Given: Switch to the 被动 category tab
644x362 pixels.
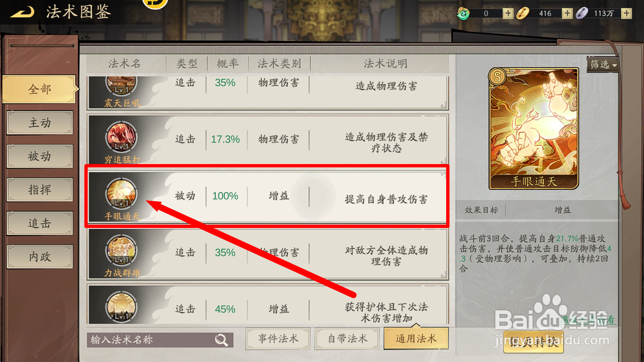Looking at the screenshot, I should tap(40, 156).
